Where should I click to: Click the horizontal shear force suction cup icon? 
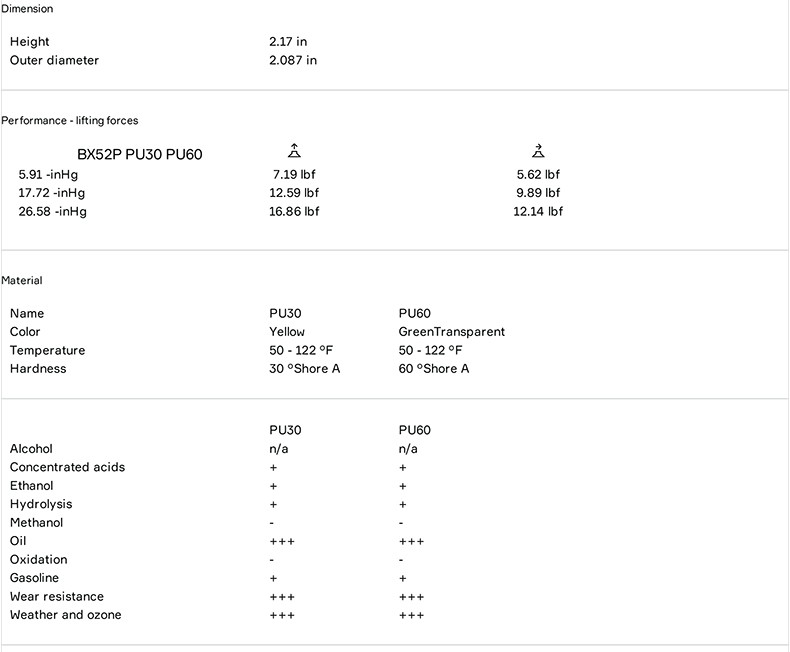[538, 151]
